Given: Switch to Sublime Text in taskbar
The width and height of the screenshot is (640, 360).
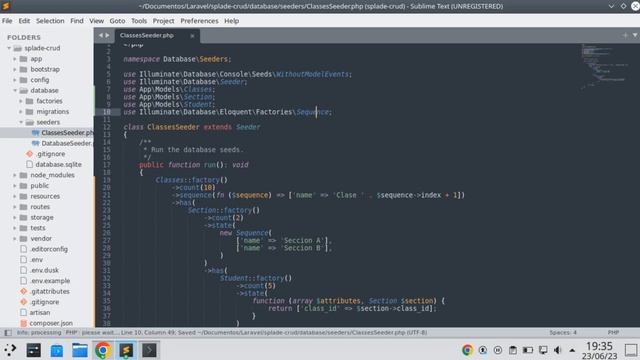Looking at the screenshot, I should (126, 350).
